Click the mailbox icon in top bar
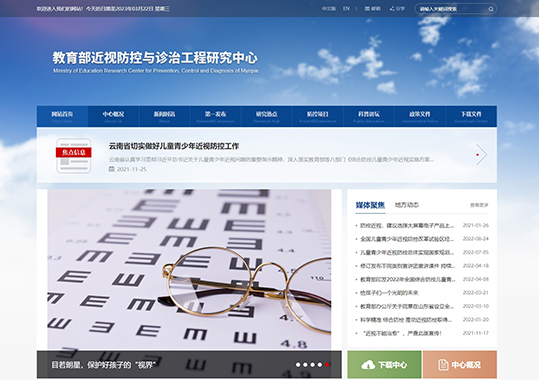 pos(367,9)
